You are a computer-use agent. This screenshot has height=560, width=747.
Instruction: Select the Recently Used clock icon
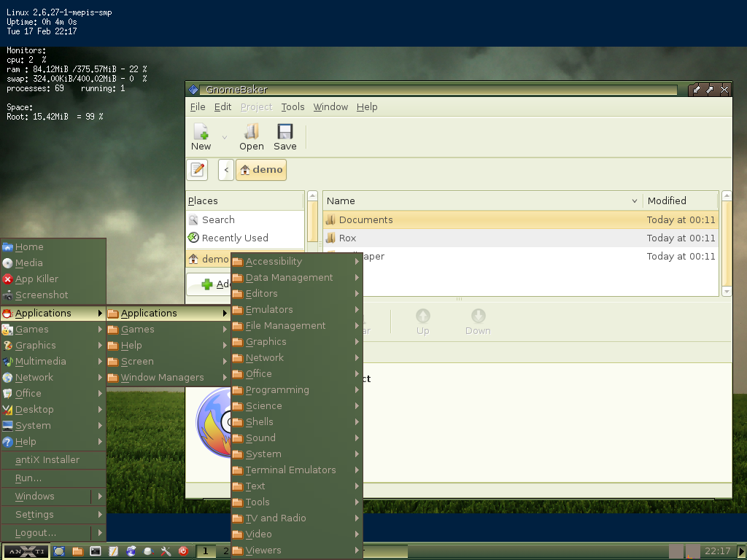193,238
